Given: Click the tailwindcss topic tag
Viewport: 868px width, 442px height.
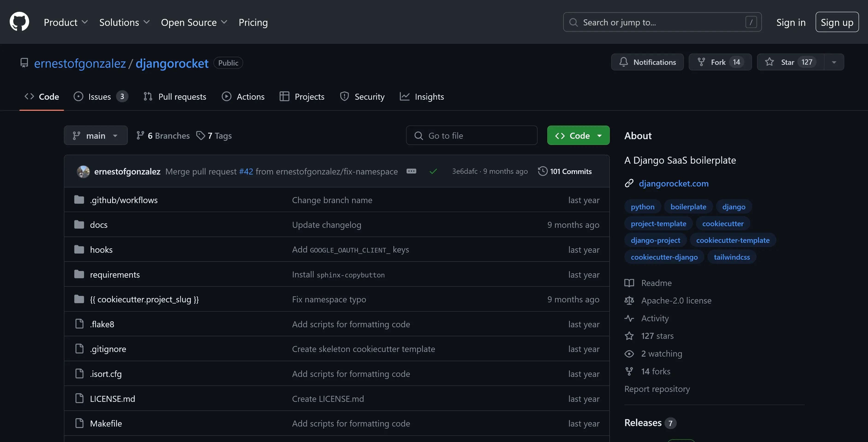Looking at the screenshot, I should coord(731,257).
